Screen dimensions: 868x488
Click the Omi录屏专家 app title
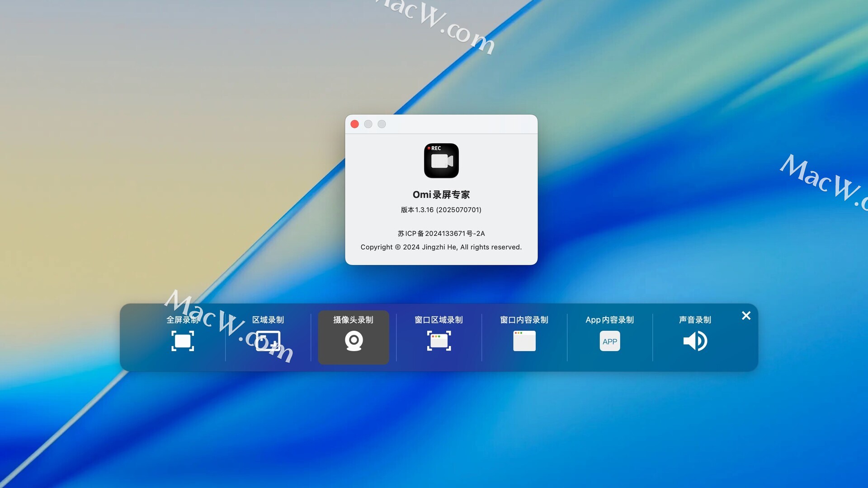click(441, 195)
